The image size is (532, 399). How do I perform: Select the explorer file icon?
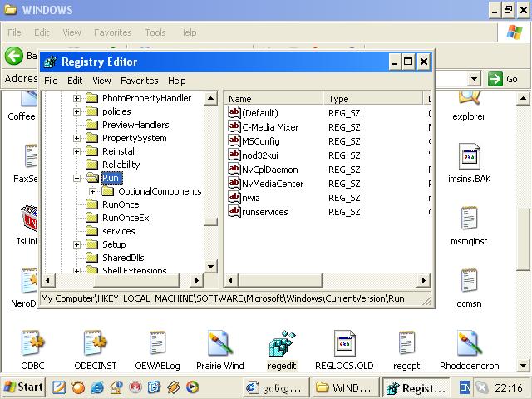pyautogui.click(x=469, y=98)
